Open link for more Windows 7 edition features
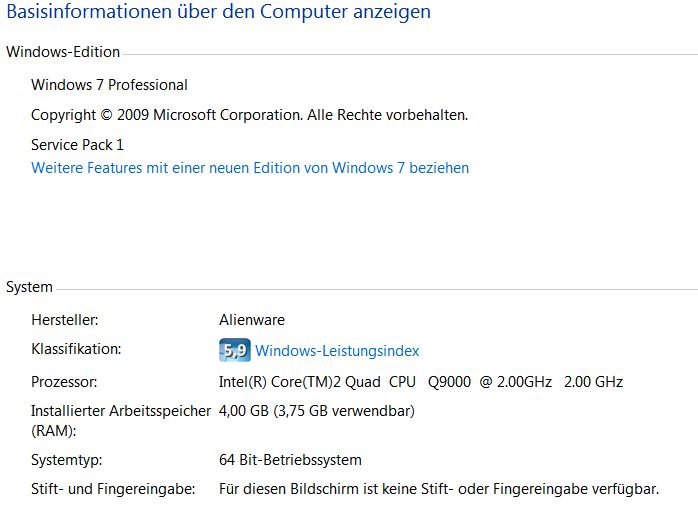This screenshot has width=698, height=513. (x=250, y=168)
